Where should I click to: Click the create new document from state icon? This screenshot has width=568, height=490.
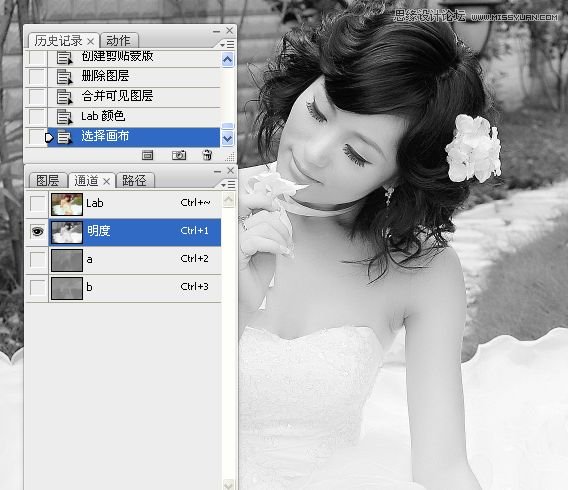(x=147, y=155)
